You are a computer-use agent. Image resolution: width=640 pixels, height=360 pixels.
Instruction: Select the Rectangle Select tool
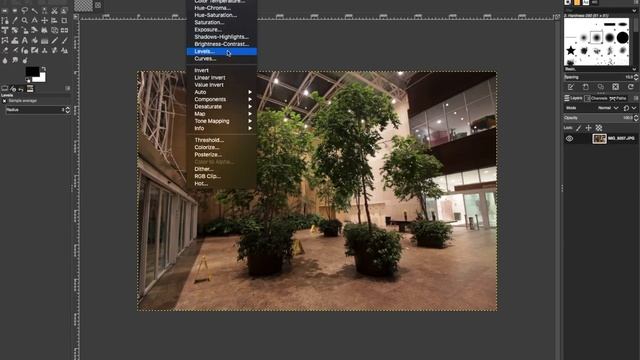(5, 10)
